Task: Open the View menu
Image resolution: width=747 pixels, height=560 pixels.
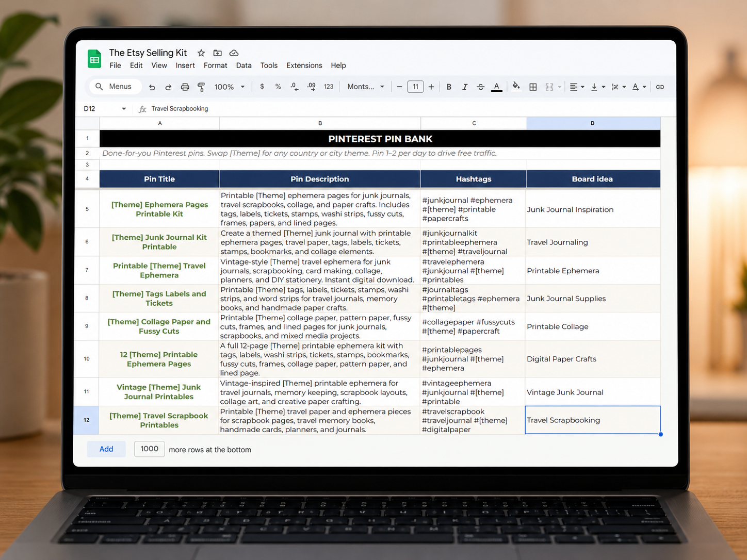Action: (159, 65)
